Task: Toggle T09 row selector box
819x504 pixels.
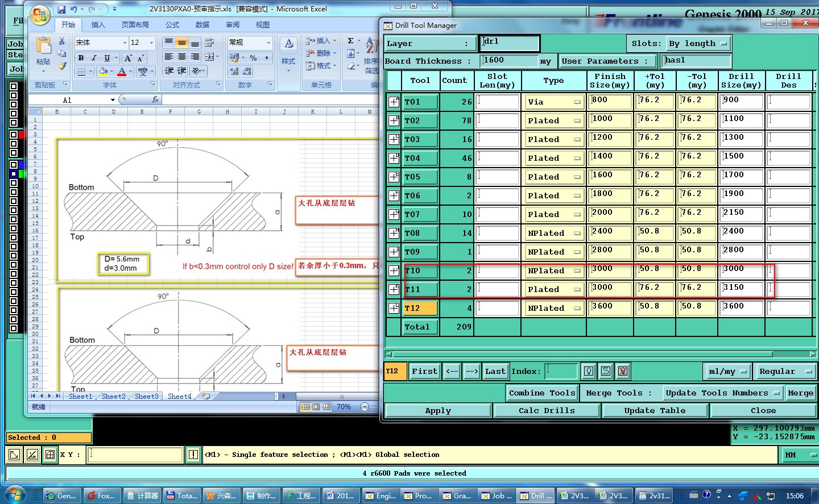Action: pyautogui.click(x=394, y=252)
